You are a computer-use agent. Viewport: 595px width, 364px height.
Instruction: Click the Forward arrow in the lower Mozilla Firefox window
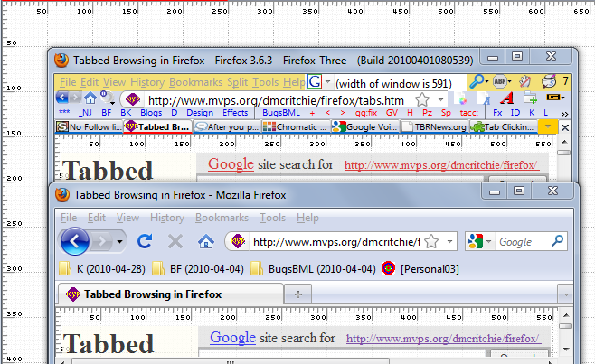point(101,241)
